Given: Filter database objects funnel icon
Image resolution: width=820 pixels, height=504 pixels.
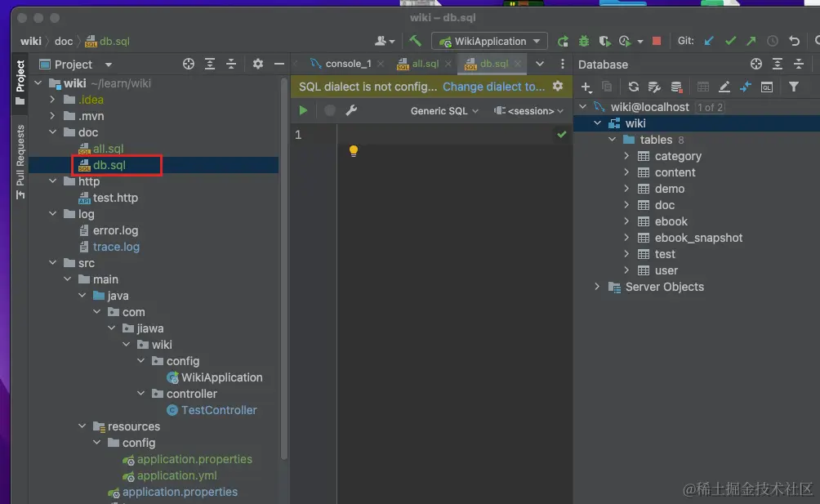Looking at the screenshot, I should click(x=794, y=87).
